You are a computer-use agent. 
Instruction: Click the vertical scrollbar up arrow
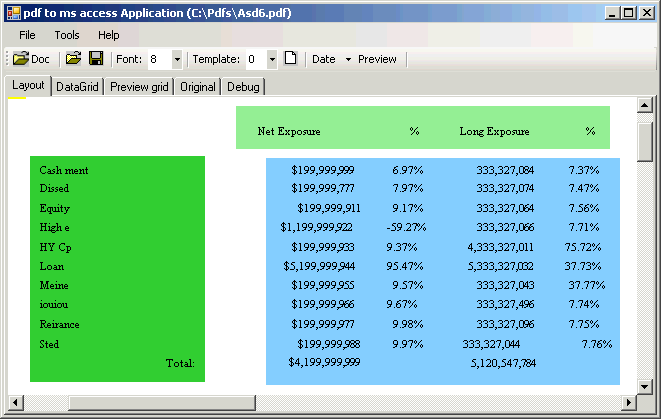[x=645, y=105]
